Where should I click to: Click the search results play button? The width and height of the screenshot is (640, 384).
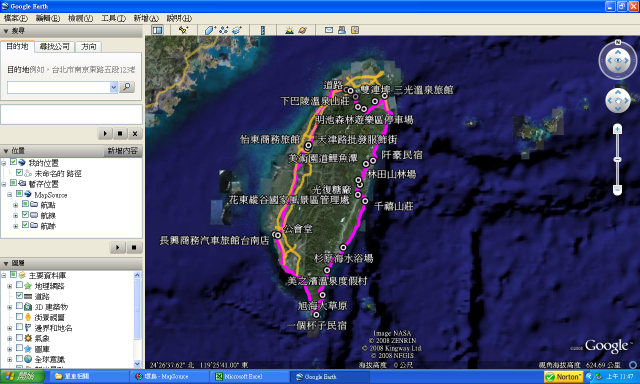point(105,133)
